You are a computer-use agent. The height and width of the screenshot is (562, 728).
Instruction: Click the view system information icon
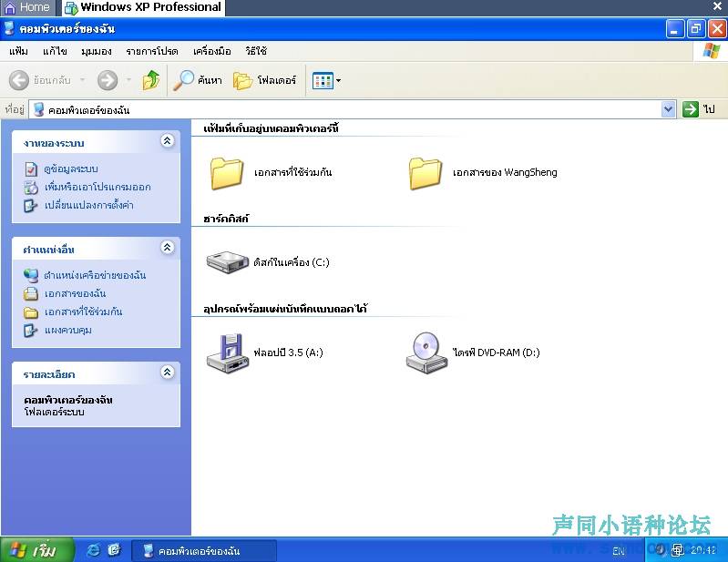click(x=31, y=169)
